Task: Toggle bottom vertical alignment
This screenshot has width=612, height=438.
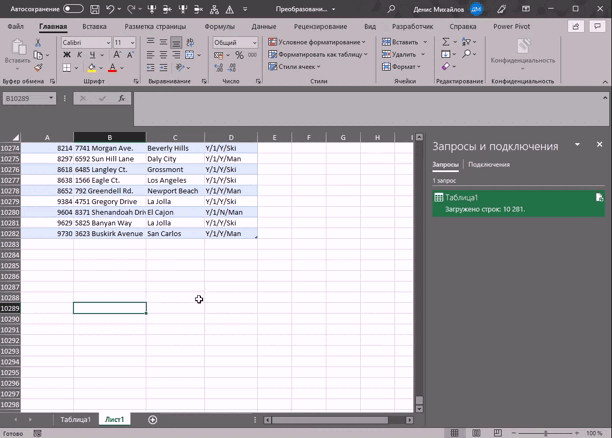Action: coord(176,42)
